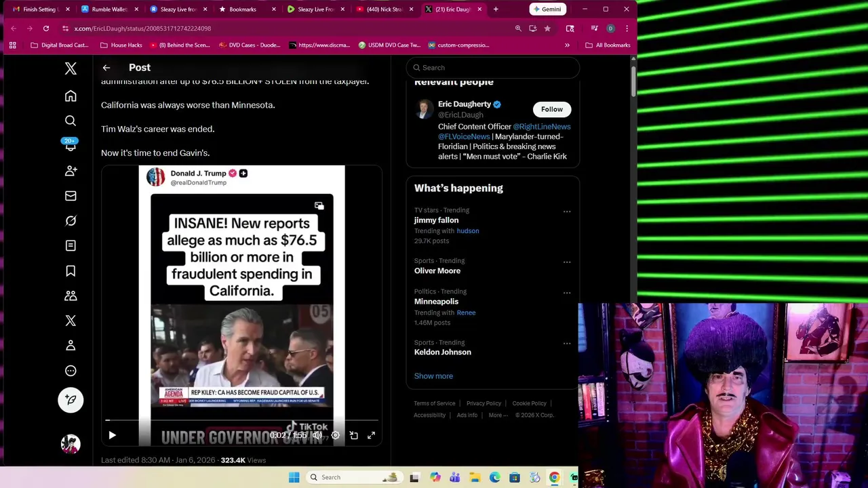Click Show more trends
Viewport: 868px width, 488px height.
(x=433, y=376)
